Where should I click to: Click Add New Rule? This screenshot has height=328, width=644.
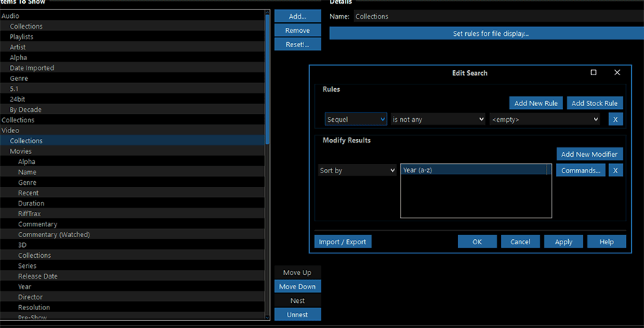[535, 103]
